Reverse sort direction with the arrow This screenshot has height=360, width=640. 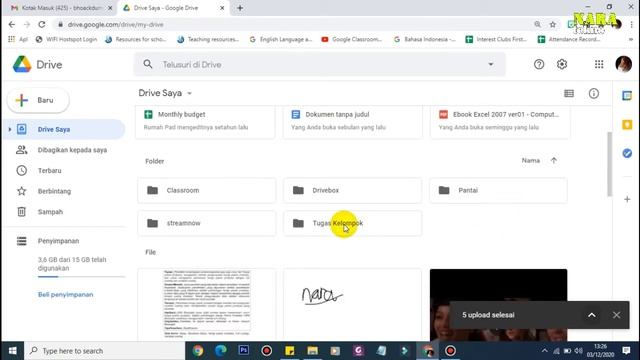tap(553, 160)
